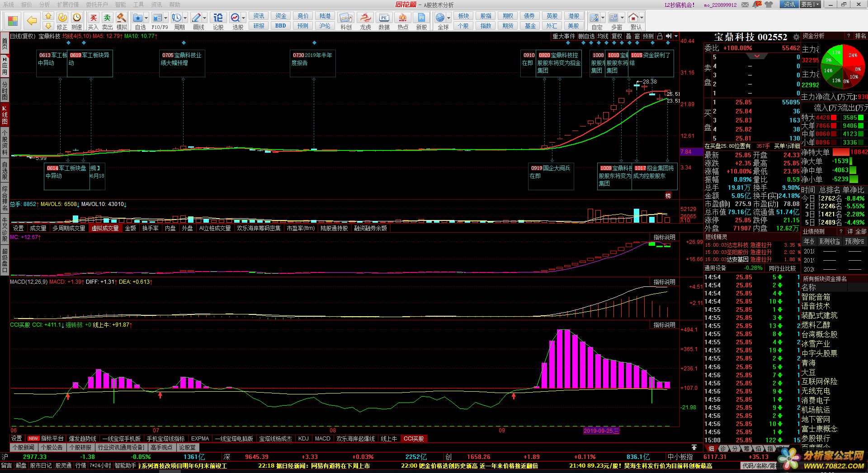This screenshot has height=473, width=868.
Task: Open the F10/F9 company info icon
Action: coord(157,18)
